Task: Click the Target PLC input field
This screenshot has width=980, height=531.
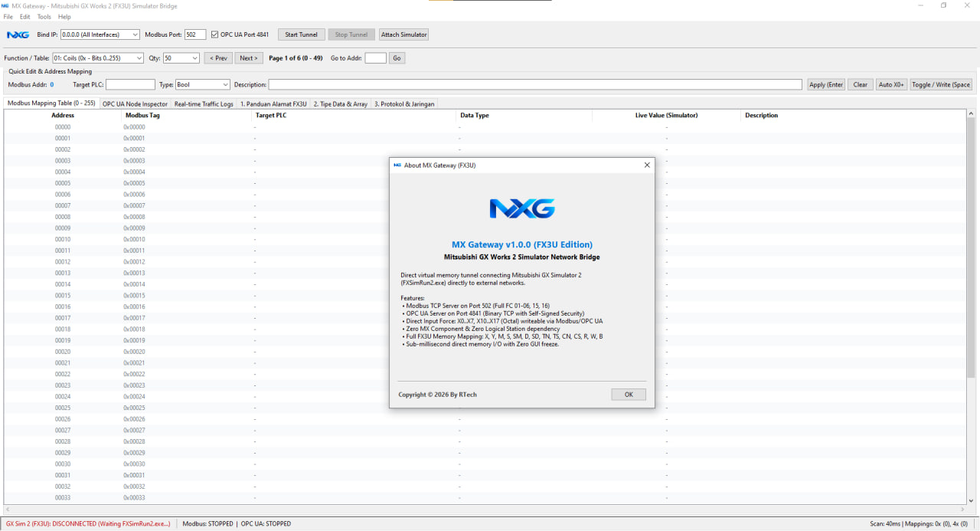Action: pyautogui.click(x=130, y=85)
